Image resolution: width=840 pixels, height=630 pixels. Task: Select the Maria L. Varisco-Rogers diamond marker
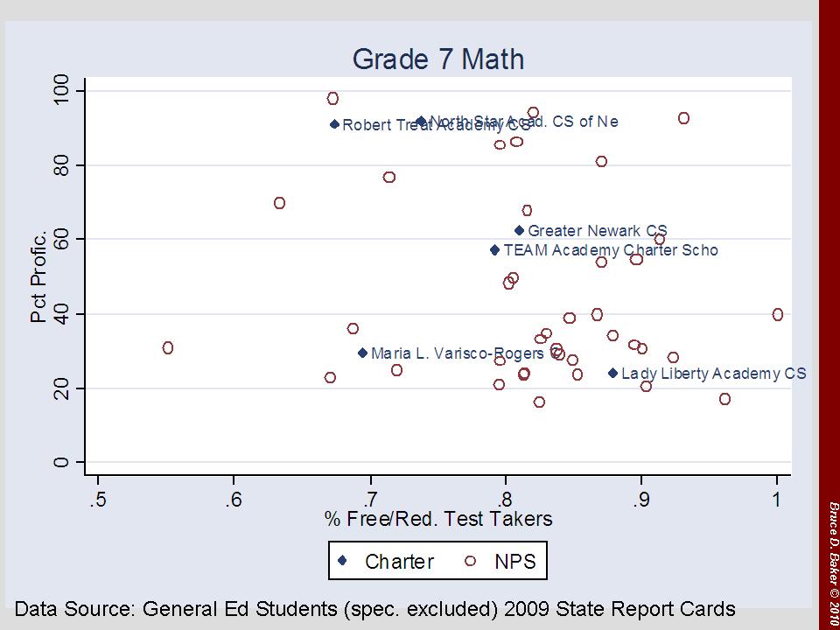pyautogui.click(x=362, y=353)
